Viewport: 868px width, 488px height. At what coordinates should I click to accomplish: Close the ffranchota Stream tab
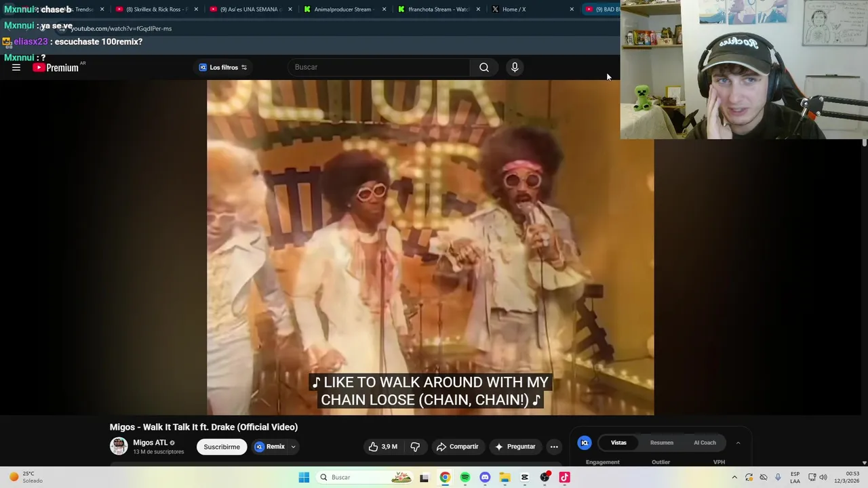tap(478, 9)
